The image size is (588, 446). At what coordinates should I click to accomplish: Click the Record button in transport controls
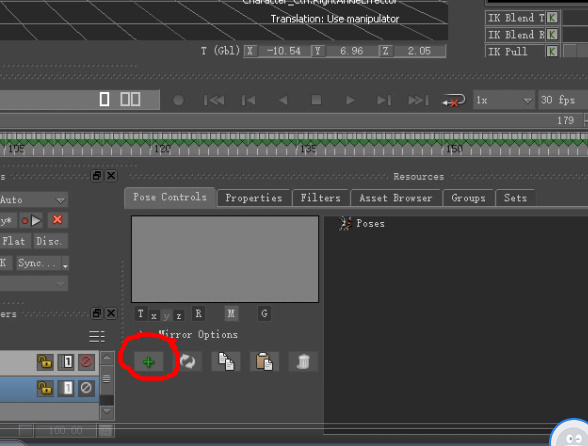(x=178, y=100)
